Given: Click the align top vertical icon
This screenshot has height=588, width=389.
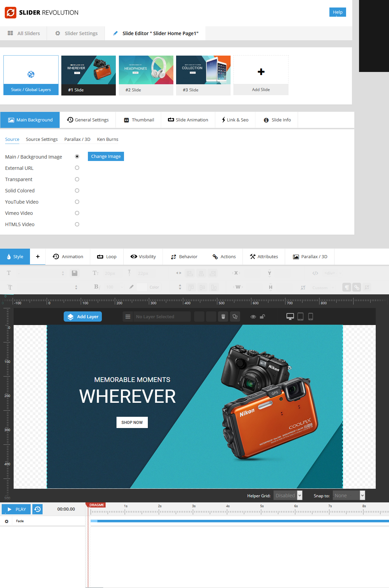Looking at the screenshot, I should pos(191,287).
